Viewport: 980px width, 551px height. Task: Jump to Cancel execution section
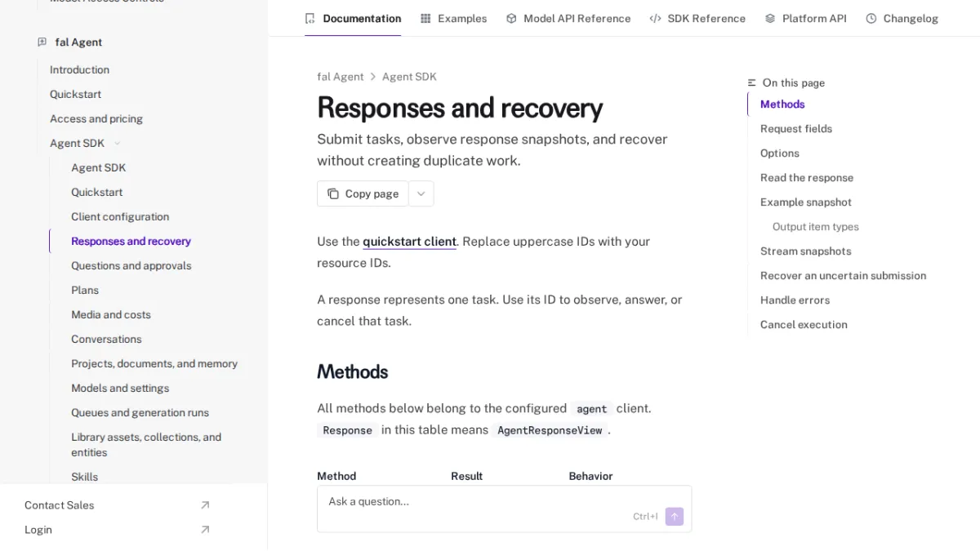pos(804,325)
